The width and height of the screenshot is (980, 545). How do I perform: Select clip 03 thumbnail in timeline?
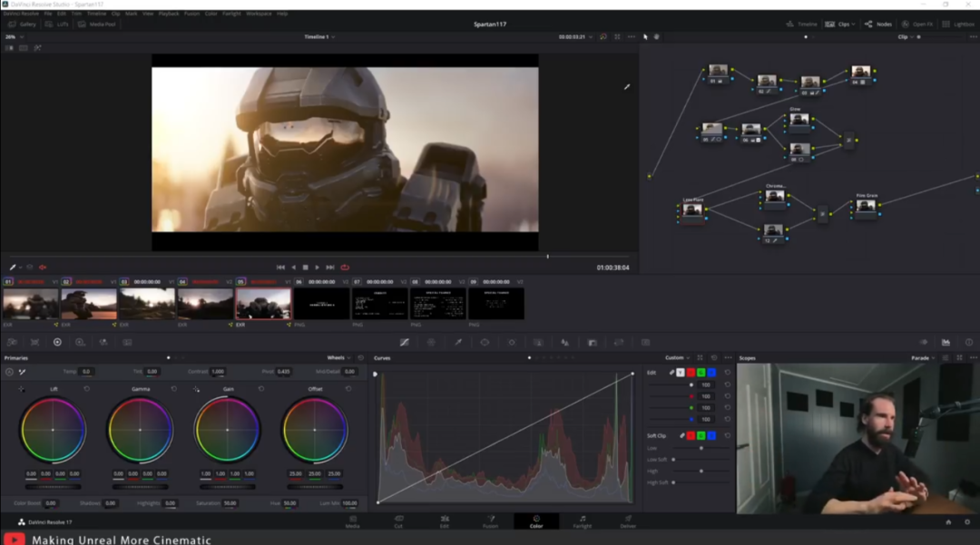147,304
